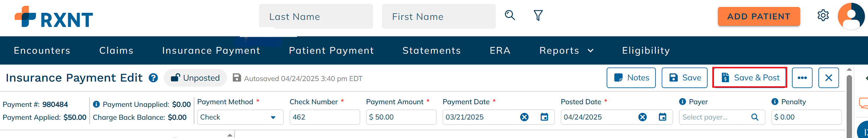The width and height of the screenshot is (868, 138).
Task: Toggle the Unposted lock status chip
Action: pyautogui.click(x=195, y=78)
